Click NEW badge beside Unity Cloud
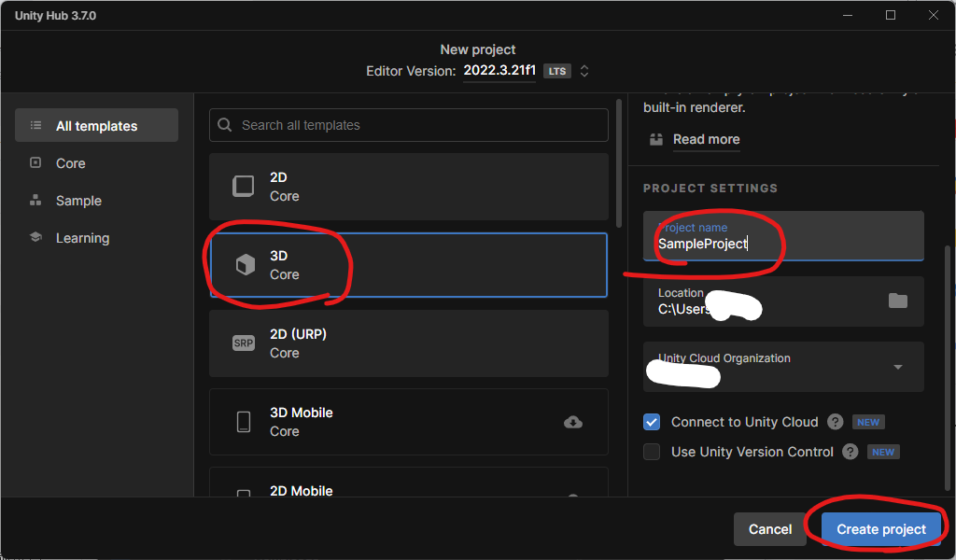 click(x=868, y=422)
